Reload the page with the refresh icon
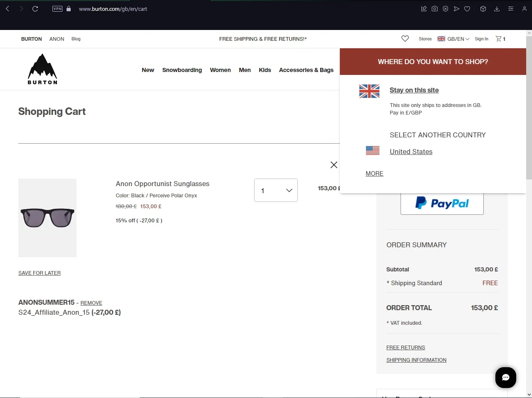 35,9
